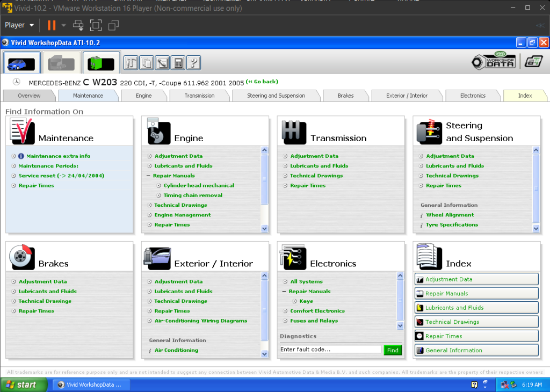Click the VMware Unity mode icon

[113, 25]
